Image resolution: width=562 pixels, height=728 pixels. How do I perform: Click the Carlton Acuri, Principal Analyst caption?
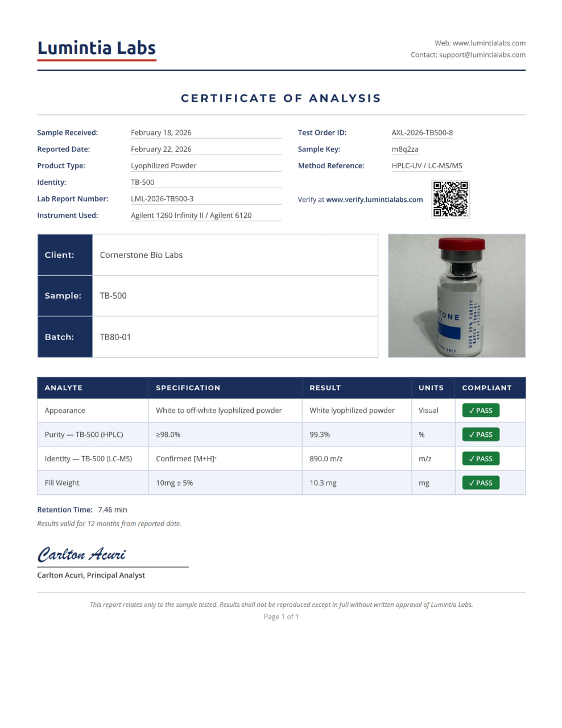(91, 575)
